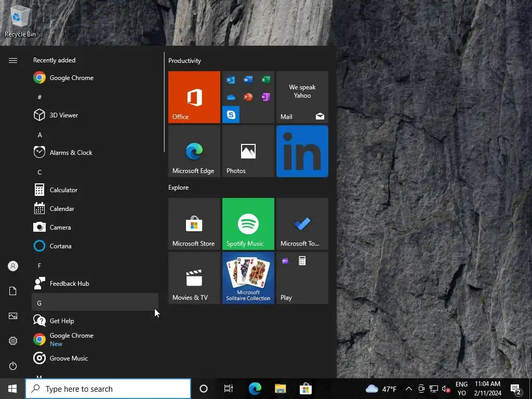Launch 3D Viewer from the app list

95,115
